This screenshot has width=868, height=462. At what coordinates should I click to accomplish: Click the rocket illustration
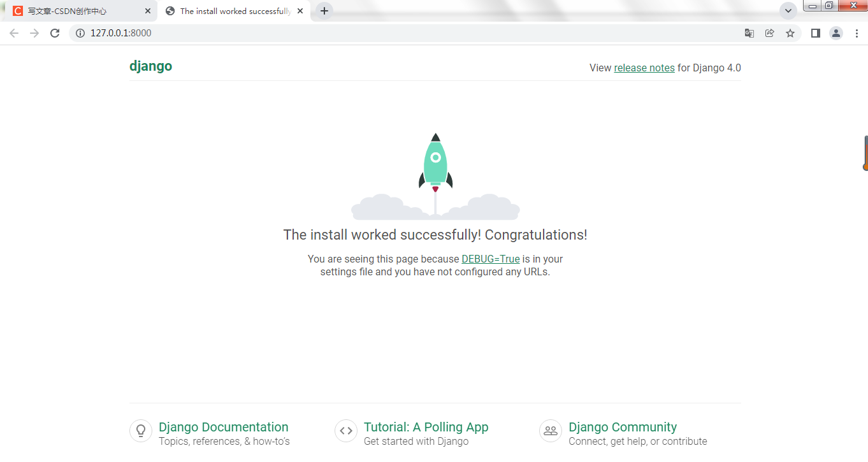pos(435,176)
